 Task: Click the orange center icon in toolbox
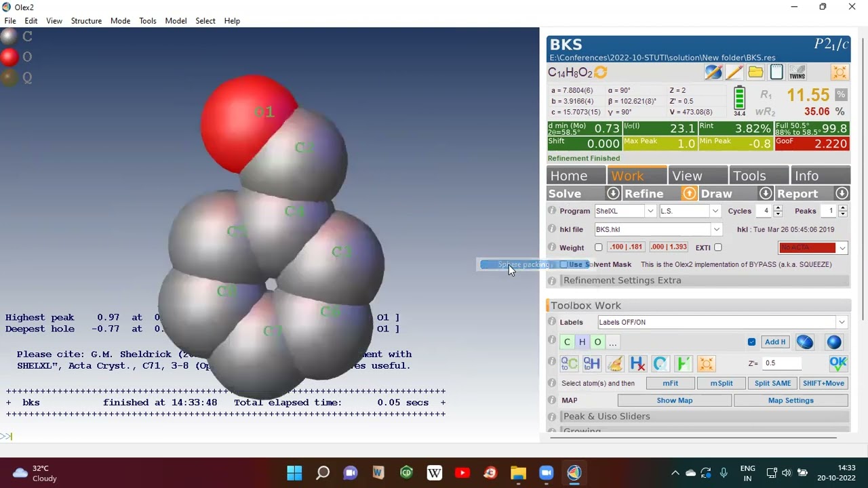[706, 364]
